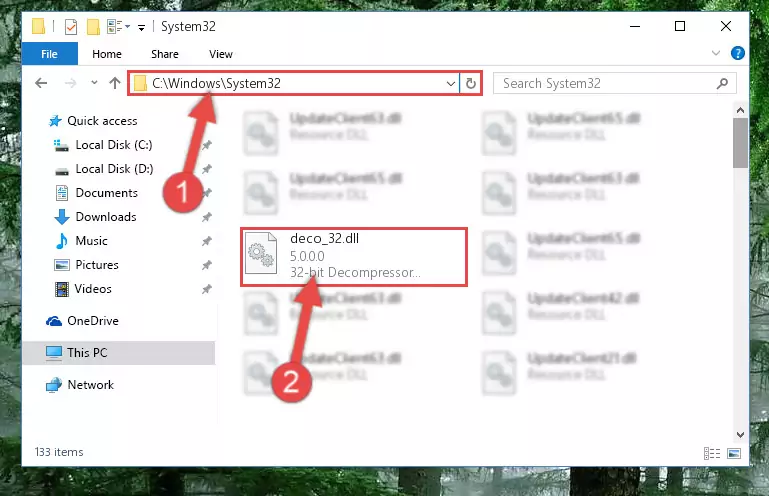Switch to Details view layout icon
The width and height of the screenshot is (769, 496).
pos(712,453)
